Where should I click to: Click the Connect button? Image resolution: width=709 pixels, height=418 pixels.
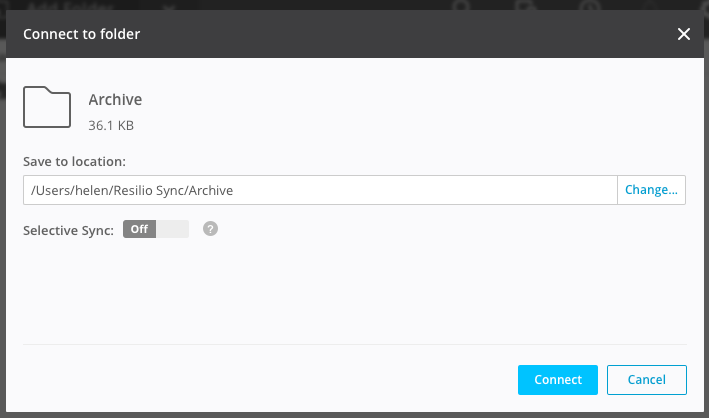tap(558, 380)
